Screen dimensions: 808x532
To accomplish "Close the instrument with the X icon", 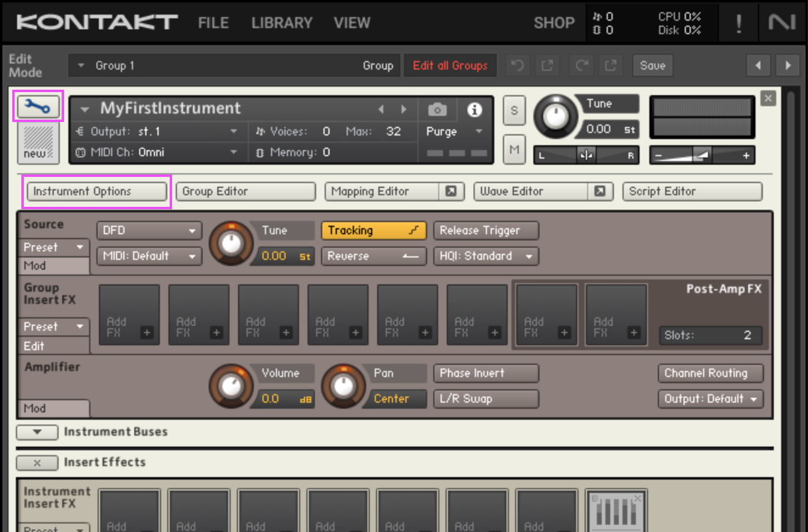I will point(768,98).
